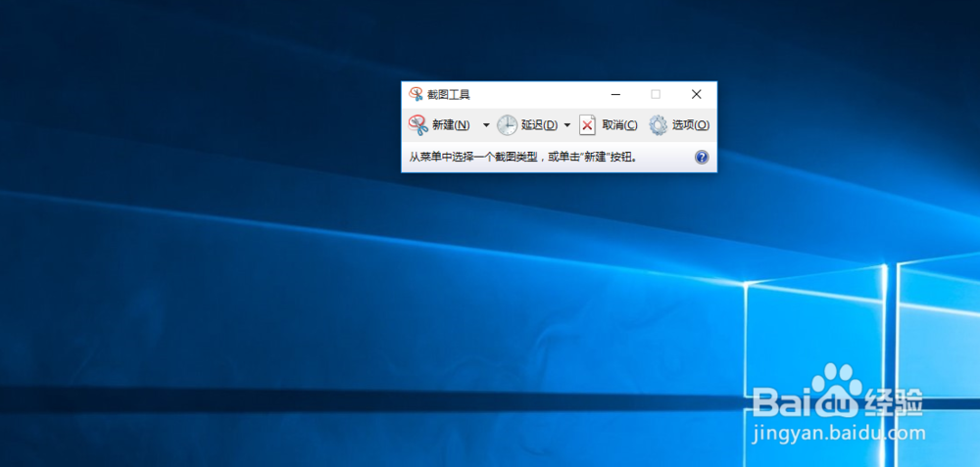Click the 新建(N) button label

coord(451,125)
